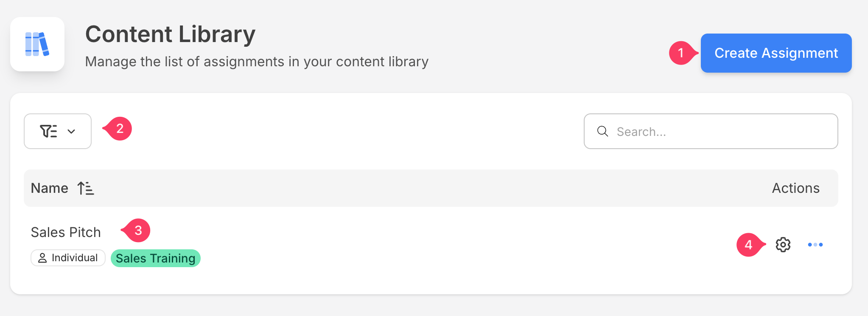Open settings gear for Sales Pitch
Viewport: 868px width, 316px height.
(x=783, y=245)
